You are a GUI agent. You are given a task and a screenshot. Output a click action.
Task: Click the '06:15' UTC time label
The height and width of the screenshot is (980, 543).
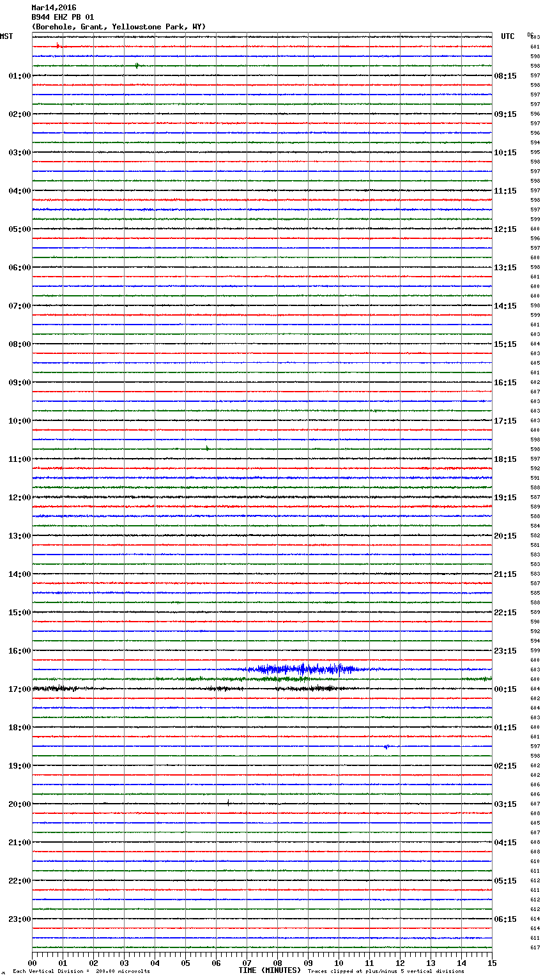tap(505, 919)
